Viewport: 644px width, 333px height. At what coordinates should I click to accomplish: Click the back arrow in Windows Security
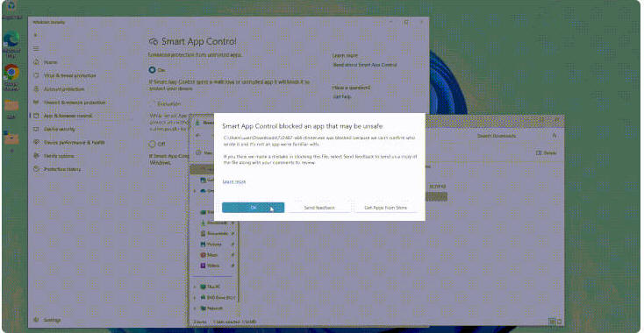point(36,35)
